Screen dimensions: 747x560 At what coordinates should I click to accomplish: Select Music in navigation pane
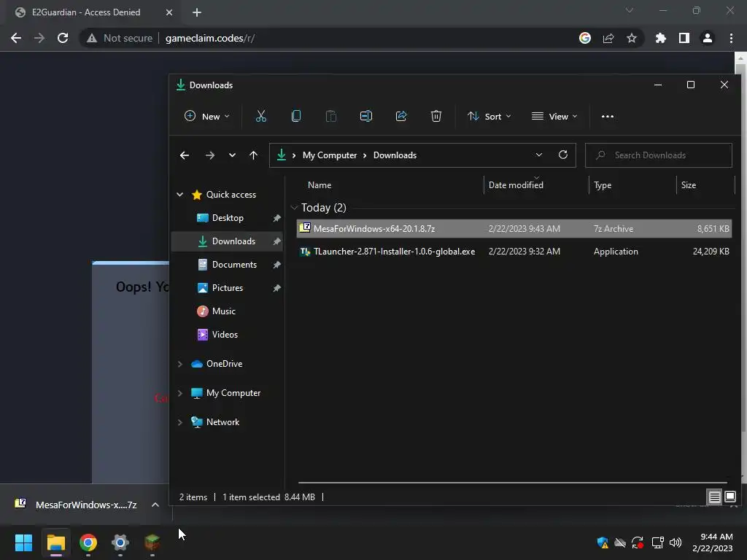click(223, 311)
